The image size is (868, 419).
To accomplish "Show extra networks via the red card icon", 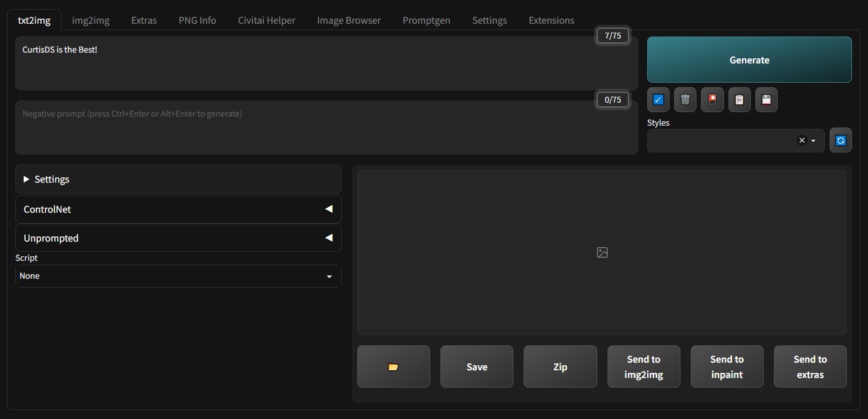I will (712, 100).
